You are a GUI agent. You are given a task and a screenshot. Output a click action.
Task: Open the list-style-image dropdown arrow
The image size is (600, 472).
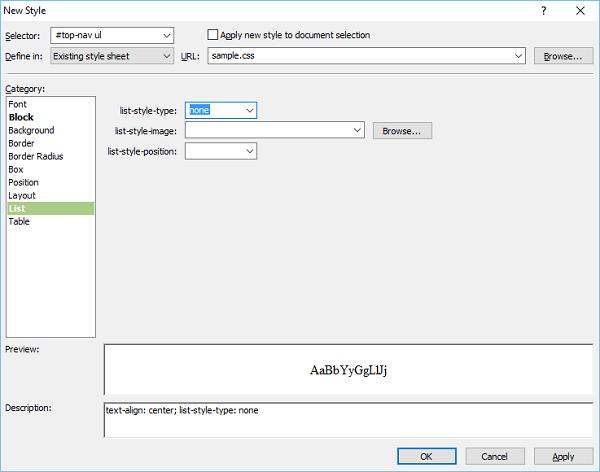tap(357, 130)
